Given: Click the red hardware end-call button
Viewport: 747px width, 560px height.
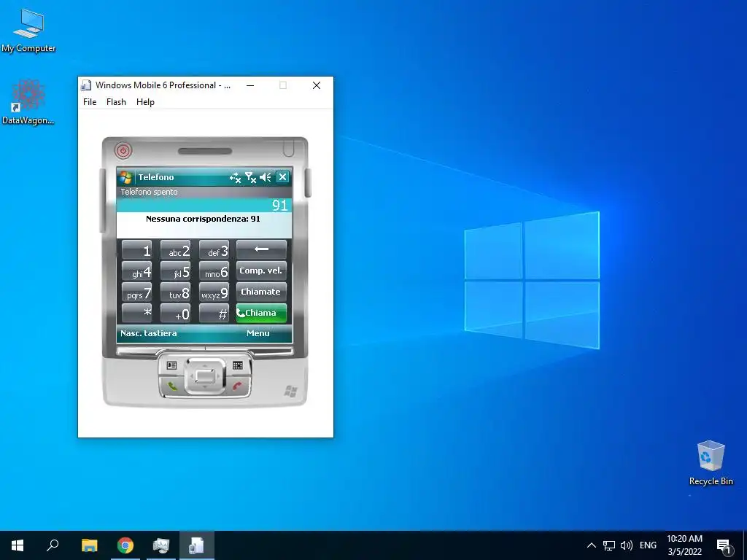Looking at the screenshot, I should [237, 386].
